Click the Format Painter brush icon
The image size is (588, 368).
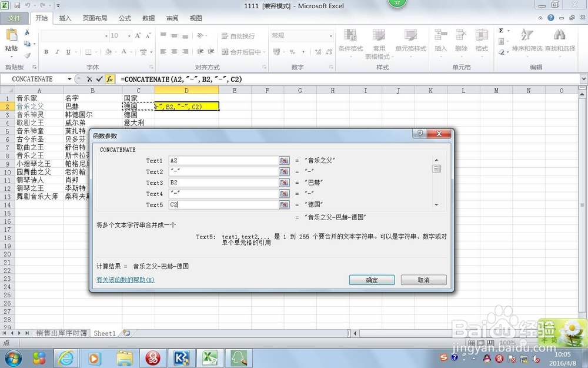[27, 55]
